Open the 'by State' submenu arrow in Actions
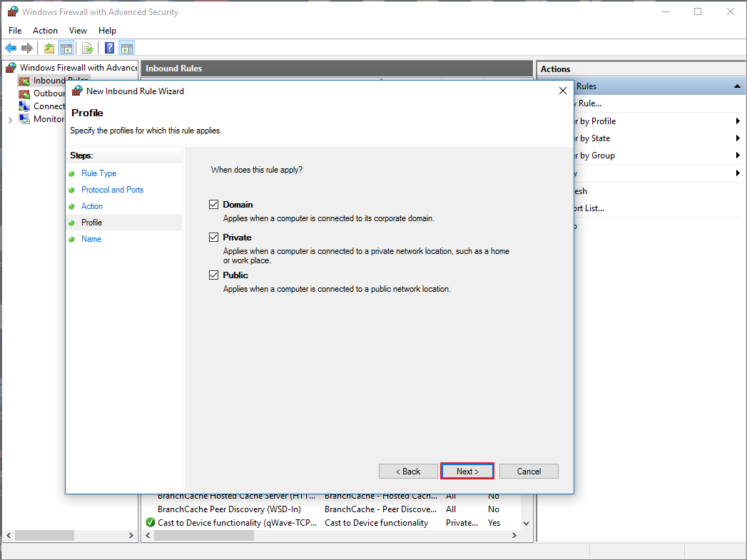The width and height of the screenshot is (747, 560). [x=738, y=138]
